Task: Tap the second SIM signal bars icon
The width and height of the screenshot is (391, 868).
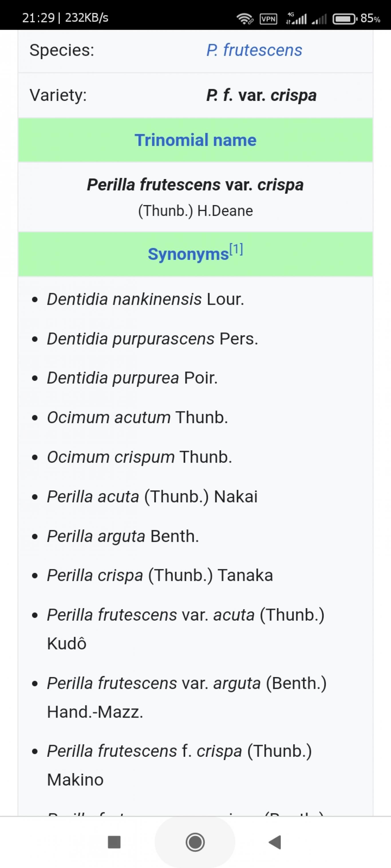Action: [x=319, y=19]
